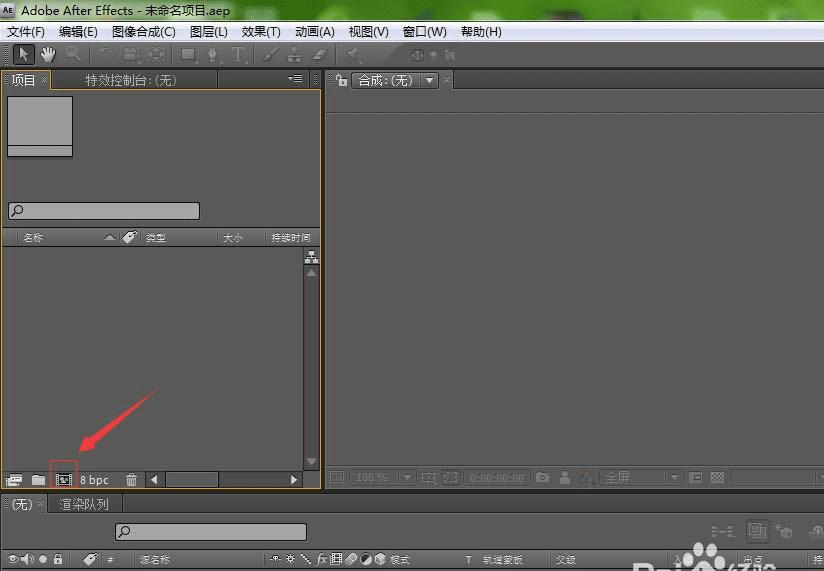The height and width of the screenshot is (571, 824).
Task: Open the 图像合成(C) menu
Action: (x=143, y=32)
